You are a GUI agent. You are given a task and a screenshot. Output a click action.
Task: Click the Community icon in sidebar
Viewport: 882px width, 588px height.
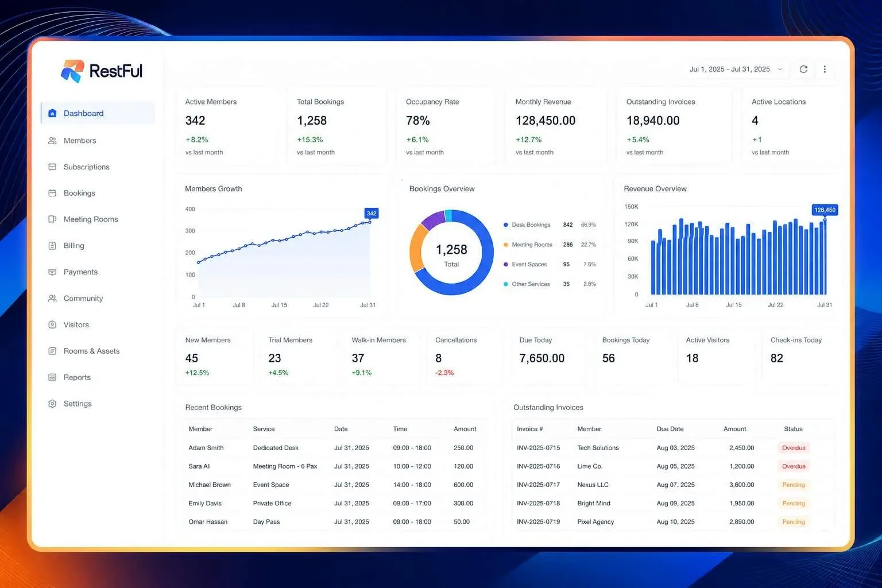[52, 298]
